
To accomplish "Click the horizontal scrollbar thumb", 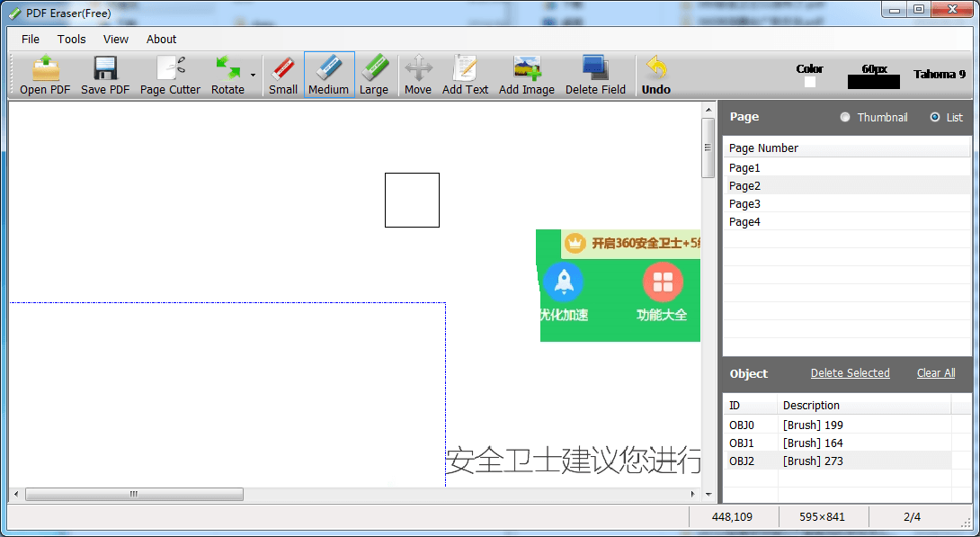I will coord(134,494).
